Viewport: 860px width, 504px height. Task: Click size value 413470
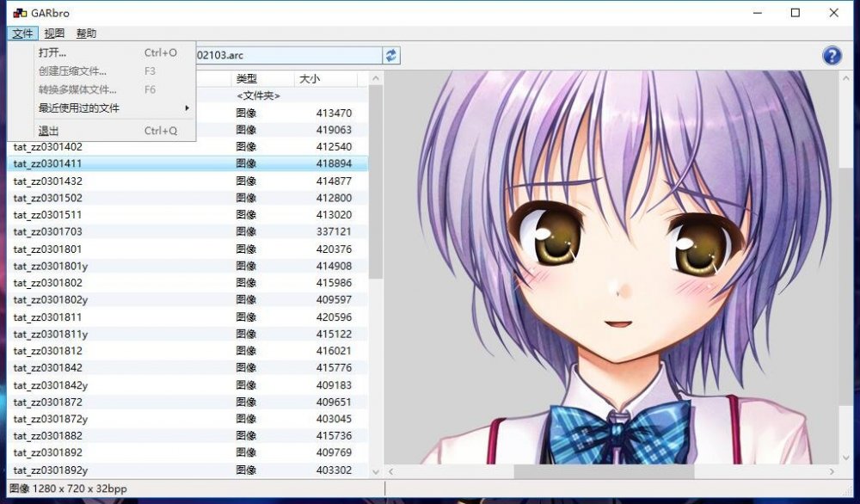(x=334, y=113)
